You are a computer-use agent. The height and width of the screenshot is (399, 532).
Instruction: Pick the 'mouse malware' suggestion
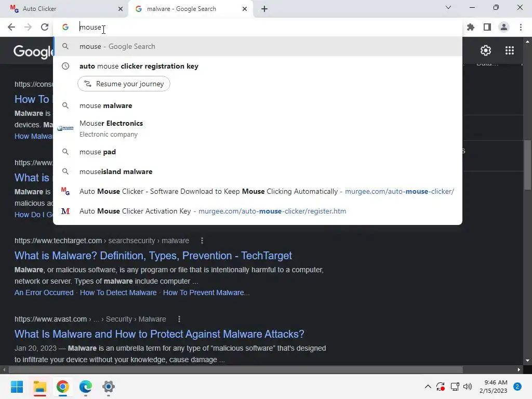tap(258, 105)
